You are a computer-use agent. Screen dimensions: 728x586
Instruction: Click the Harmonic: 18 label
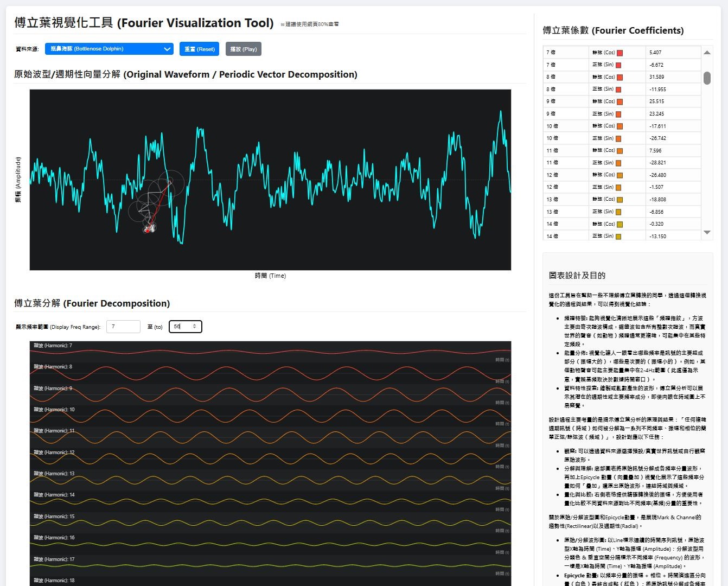pyautogui.click(x=54, y=581)
